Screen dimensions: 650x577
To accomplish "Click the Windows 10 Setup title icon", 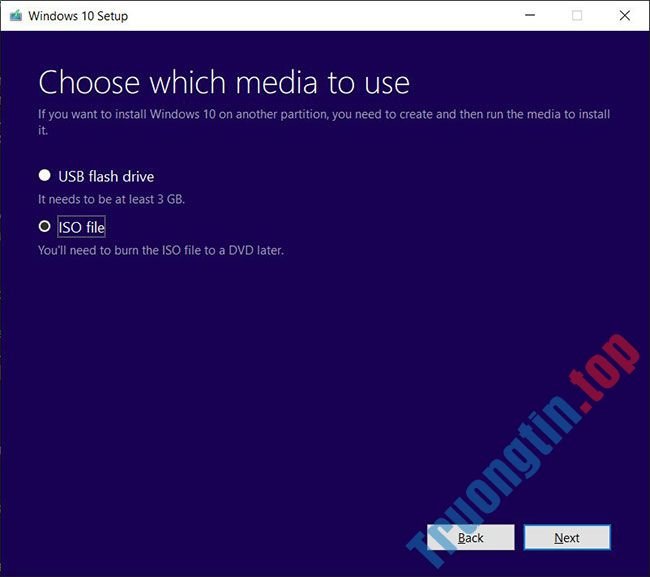I will (x=16, y=16).
